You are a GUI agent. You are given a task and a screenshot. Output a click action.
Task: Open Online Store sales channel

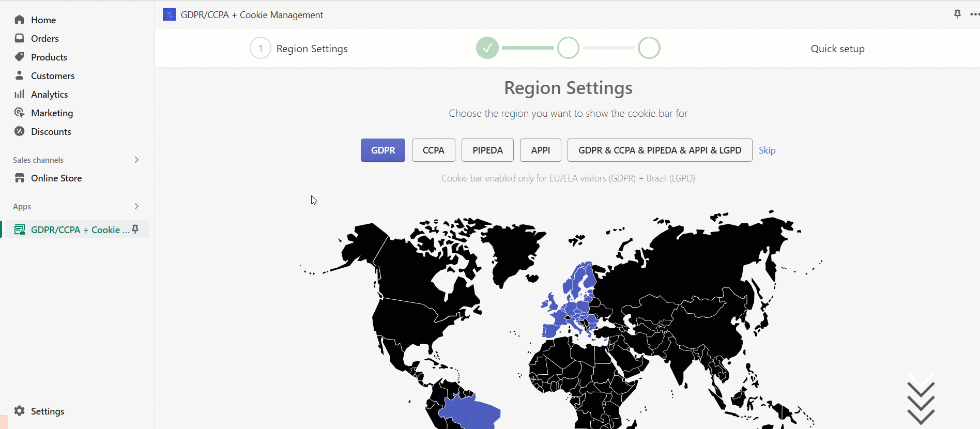point(56,178)
